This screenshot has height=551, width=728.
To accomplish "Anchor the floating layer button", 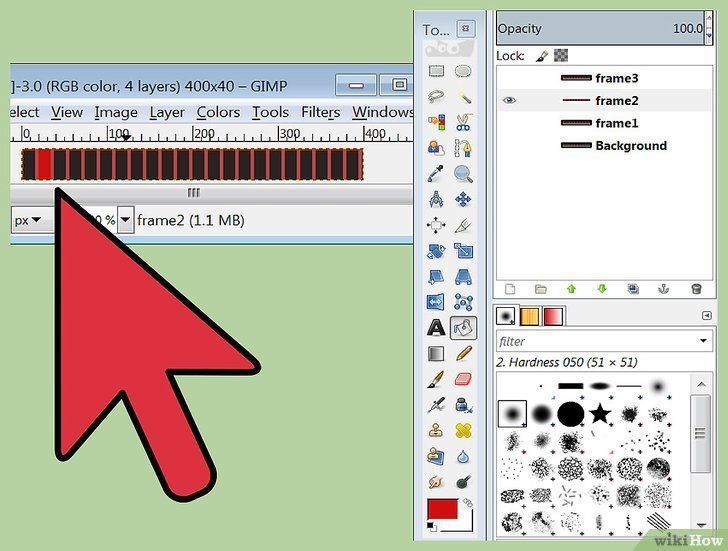I will [664, 289].
